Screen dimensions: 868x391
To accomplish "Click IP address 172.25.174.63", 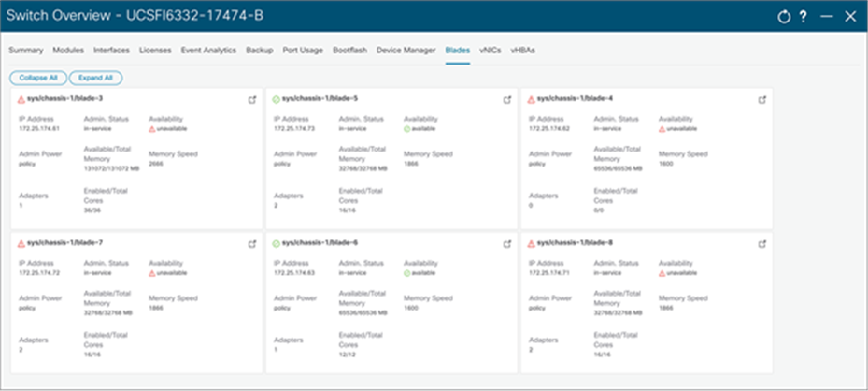I will pos(294,273).
